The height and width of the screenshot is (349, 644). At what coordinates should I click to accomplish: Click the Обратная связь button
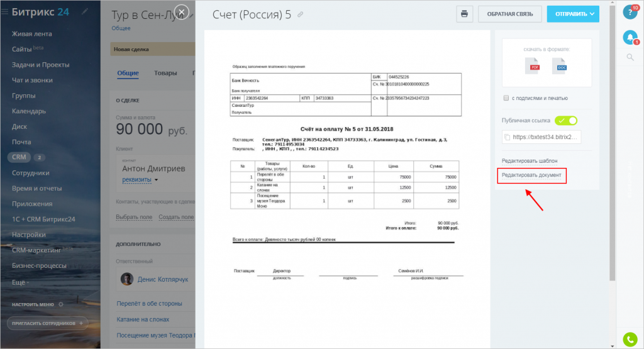coord(509,14)
